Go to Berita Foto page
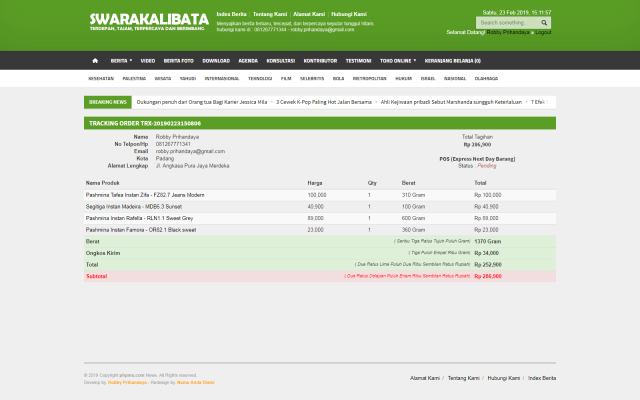Image resolution: width=640 pixels, height=400 pixels. coord(180,61)
